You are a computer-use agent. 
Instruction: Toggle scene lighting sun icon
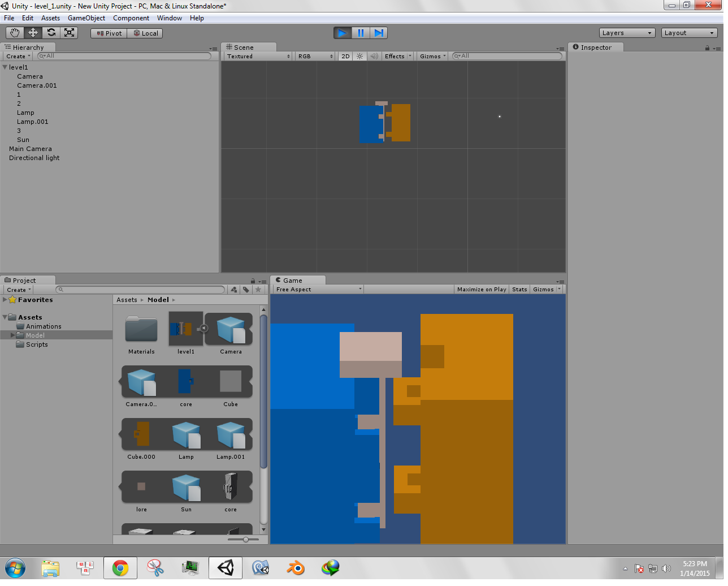click(x=359, y=56)
